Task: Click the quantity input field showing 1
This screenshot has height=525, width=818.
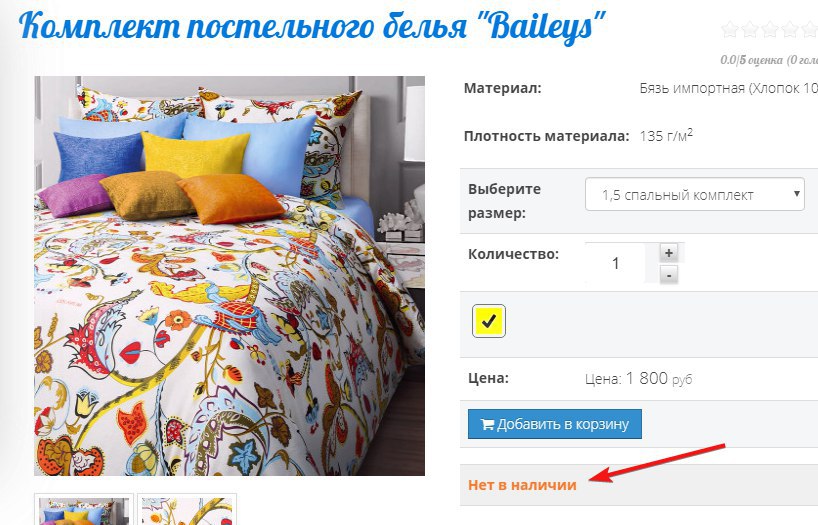Action: coord(616,263)
